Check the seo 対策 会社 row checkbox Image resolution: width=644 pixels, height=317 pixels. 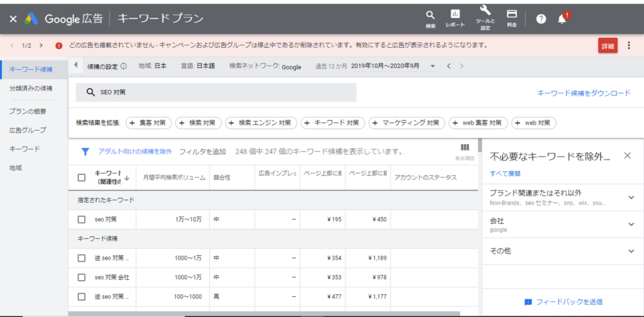[x=81, y=277]
